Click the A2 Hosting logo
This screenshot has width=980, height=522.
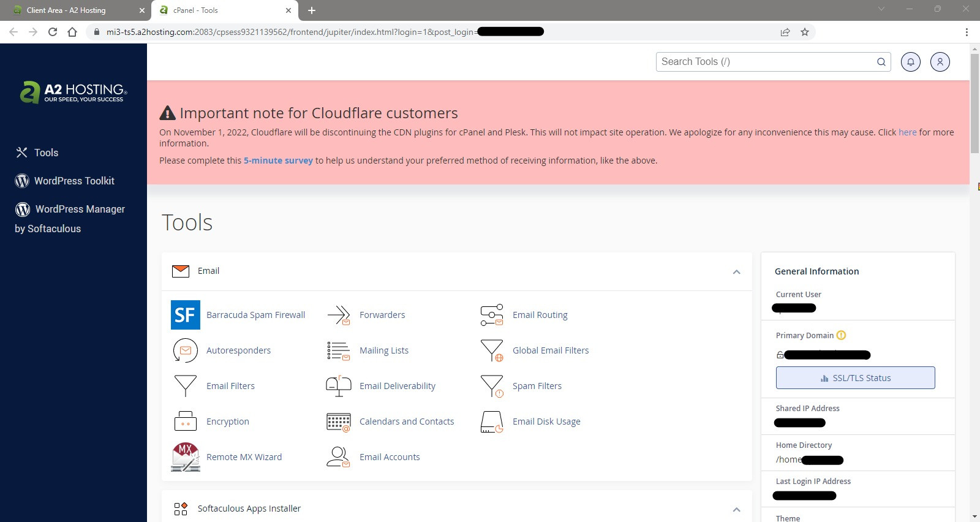click(x=73, y=92)
